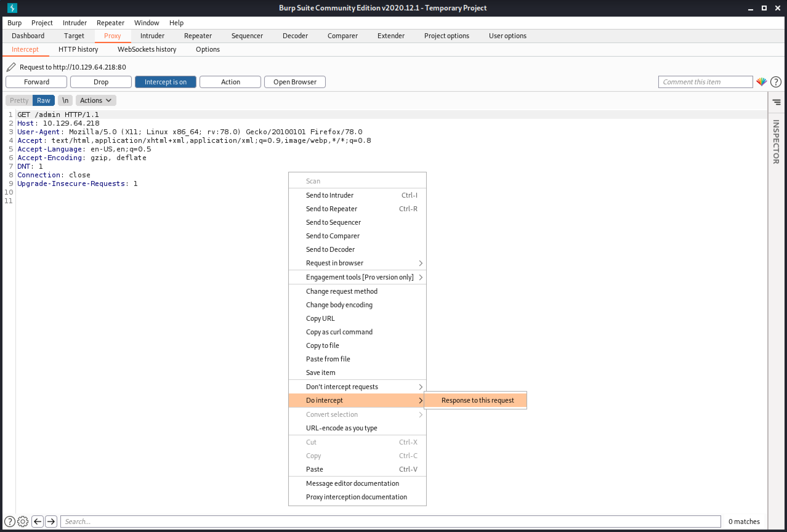Viewport: 787px width, 532px height.
Task: Switch to the Decoder tab
Action: pos(295,36)
